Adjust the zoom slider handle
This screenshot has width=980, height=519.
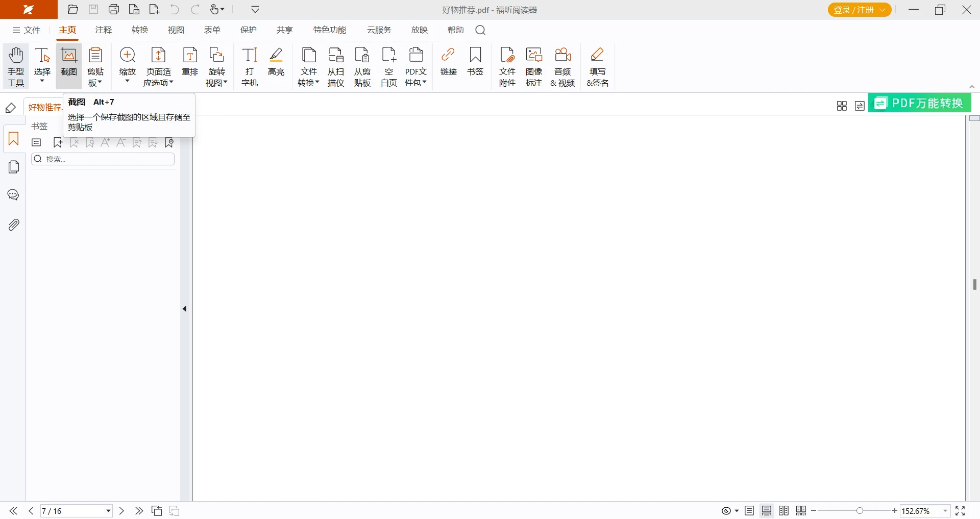coord(860,511)
